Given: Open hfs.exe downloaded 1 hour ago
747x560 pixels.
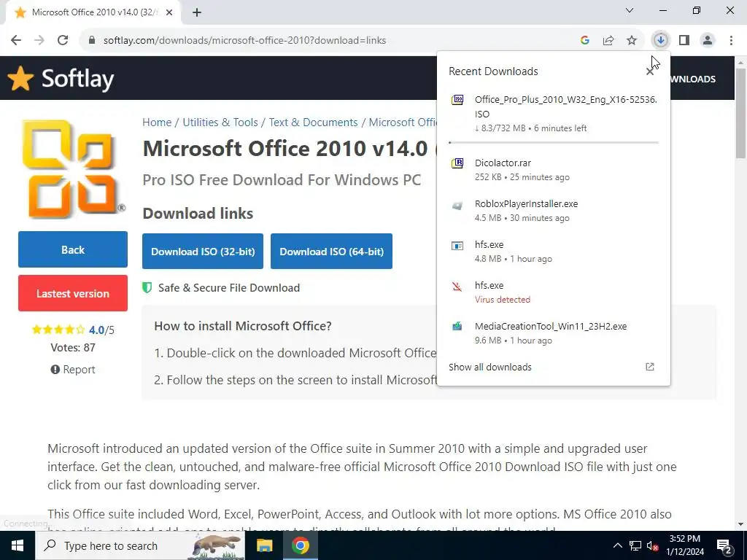Looking at the screenshot, I should pos(554,252).
